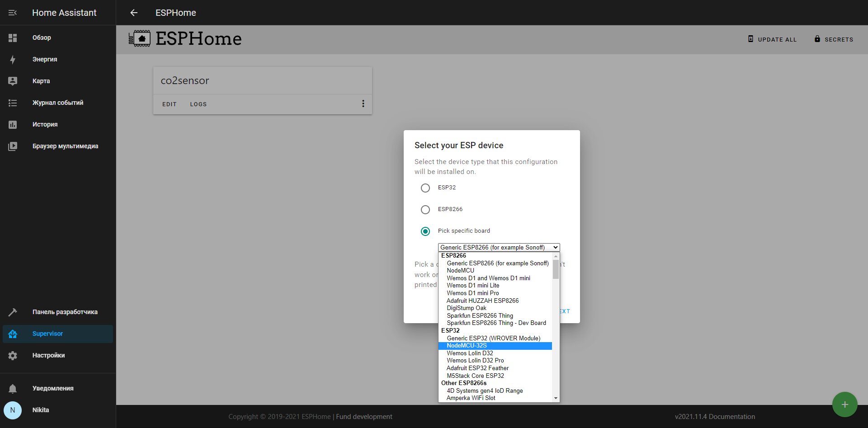Open the Журнал событий list icon
This screenshot has width=868, height=428.
pos(13,103)
